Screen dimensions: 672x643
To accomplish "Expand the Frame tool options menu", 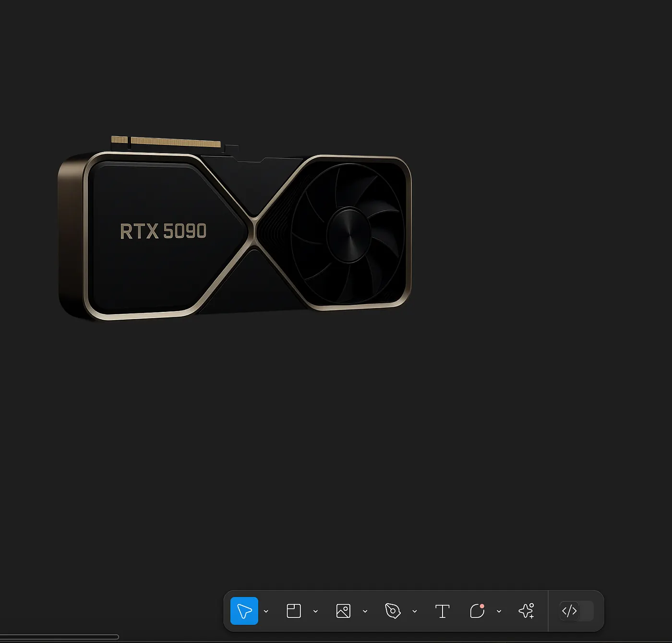I will (315, 611).
